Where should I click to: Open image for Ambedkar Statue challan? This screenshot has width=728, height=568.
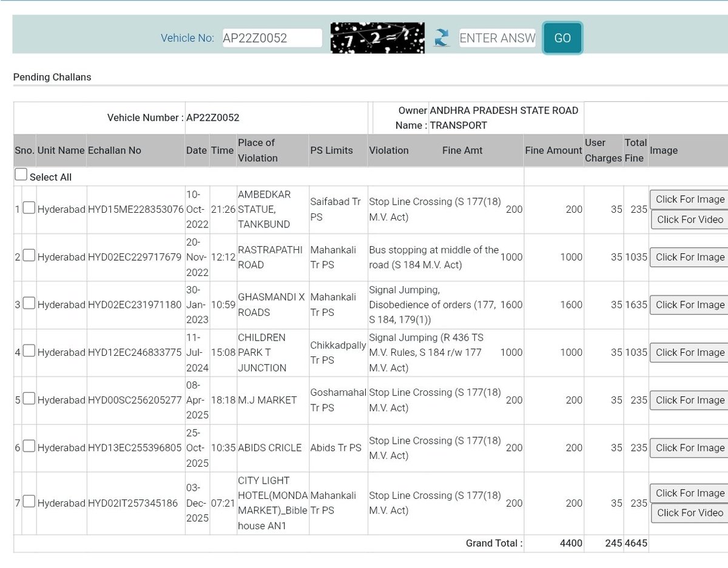[690, 199]
